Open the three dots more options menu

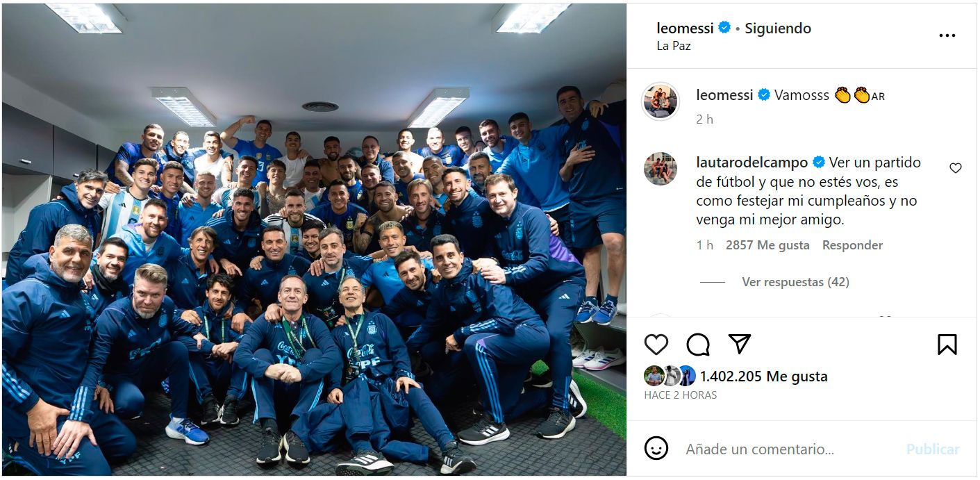[947, 36]
